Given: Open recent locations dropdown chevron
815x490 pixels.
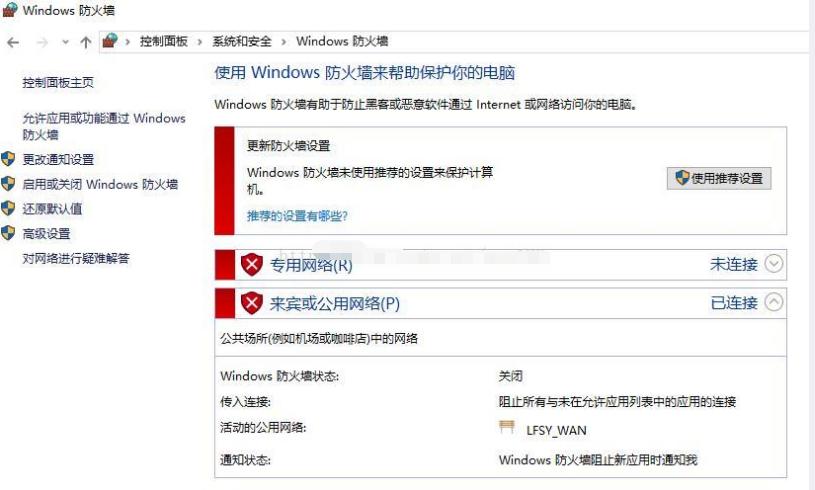Looking at the screenshot, I should point(65,42).
